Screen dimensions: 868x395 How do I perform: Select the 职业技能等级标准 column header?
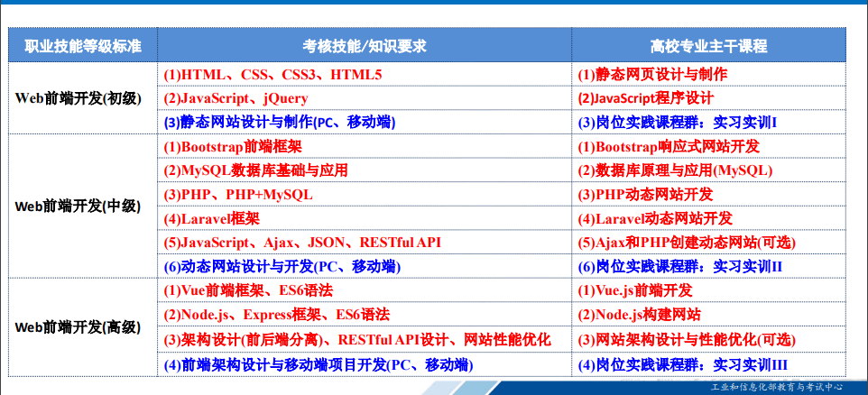[82, 45]
